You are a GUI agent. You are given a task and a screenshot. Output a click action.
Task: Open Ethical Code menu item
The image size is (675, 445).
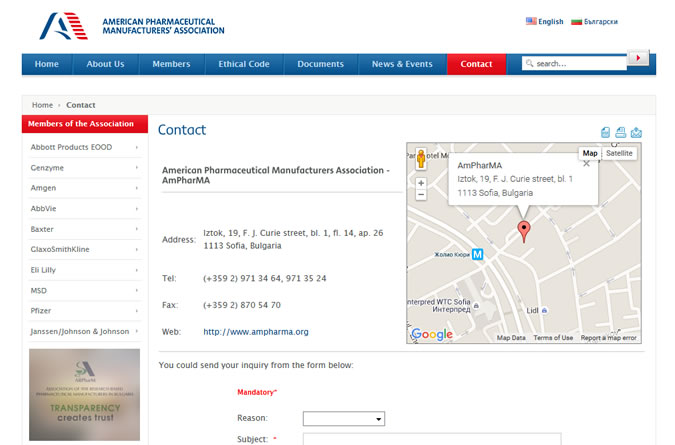pos(244,64)
